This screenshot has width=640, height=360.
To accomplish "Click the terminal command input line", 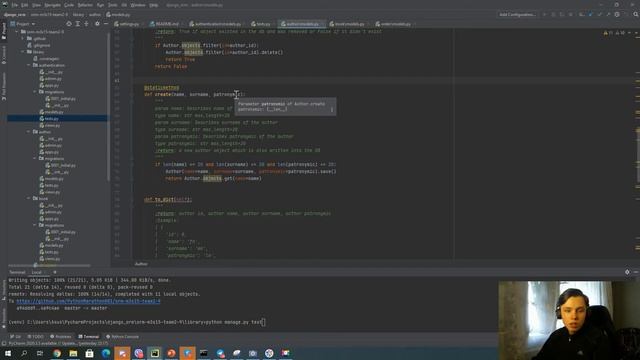I will 137,322.
